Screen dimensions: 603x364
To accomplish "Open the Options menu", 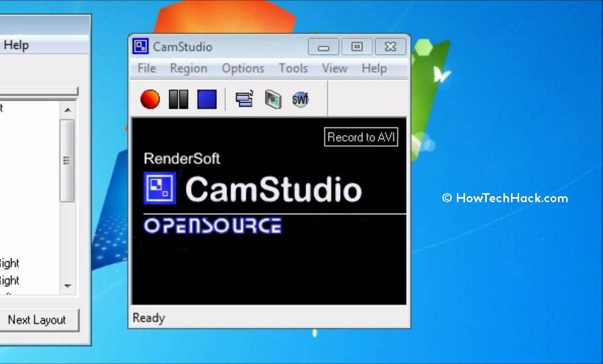I will [x=243, y=68].
